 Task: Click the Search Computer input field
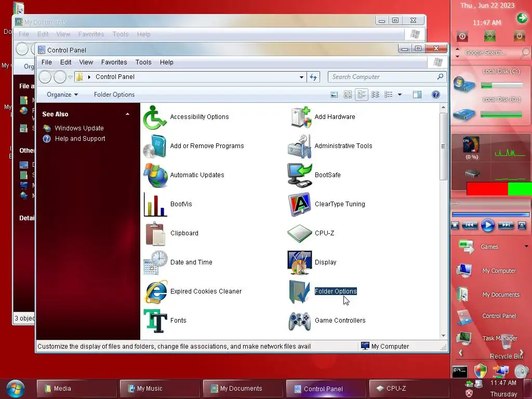tap(383, 77)
